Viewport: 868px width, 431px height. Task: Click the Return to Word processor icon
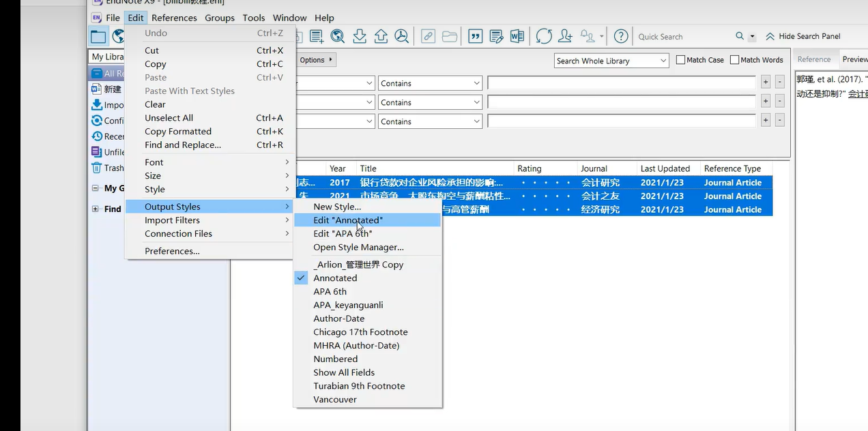pos(517,36)
